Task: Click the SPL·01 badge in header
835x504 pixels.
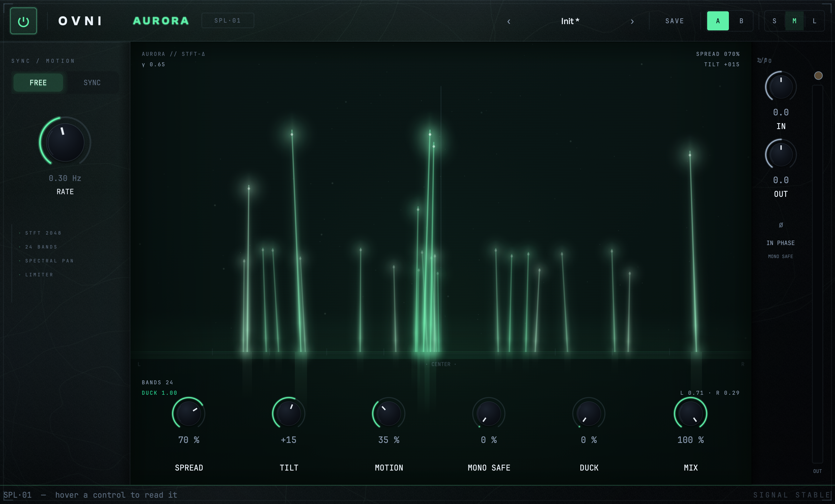Action: (x=227, y=20)
